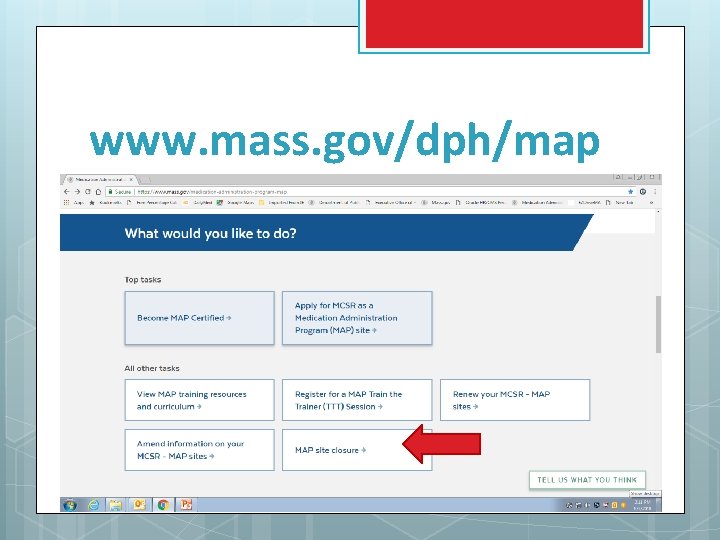Open the MAP site closure task
The width and height of the screenshot is (720, 540).
tap(357, 450)
